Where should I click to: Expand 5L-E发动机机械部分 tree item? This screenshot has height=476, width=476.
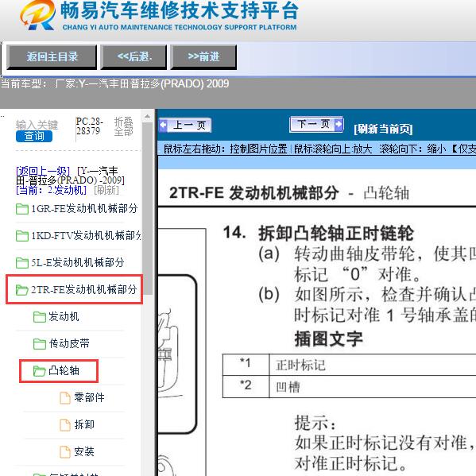78,262
